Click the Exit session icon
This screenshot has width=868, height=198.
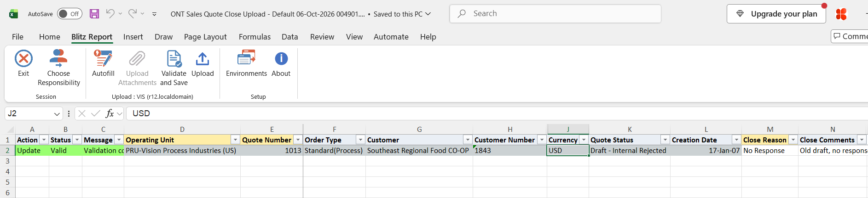[23, 59]
